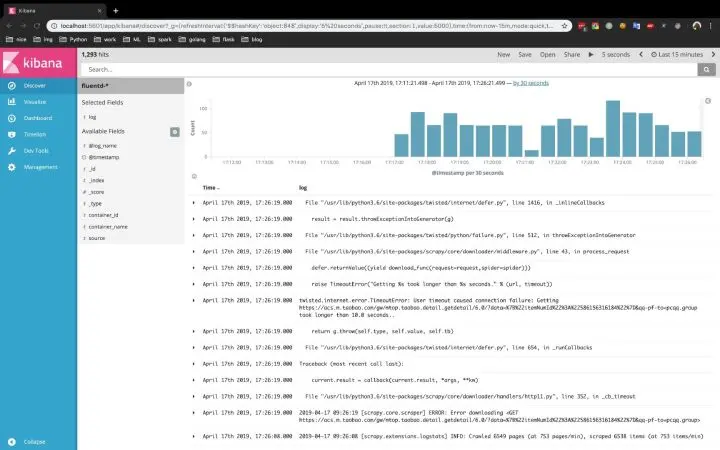Open Available Fields gear filter settings
720x450 pixels.
click(174, 132)
